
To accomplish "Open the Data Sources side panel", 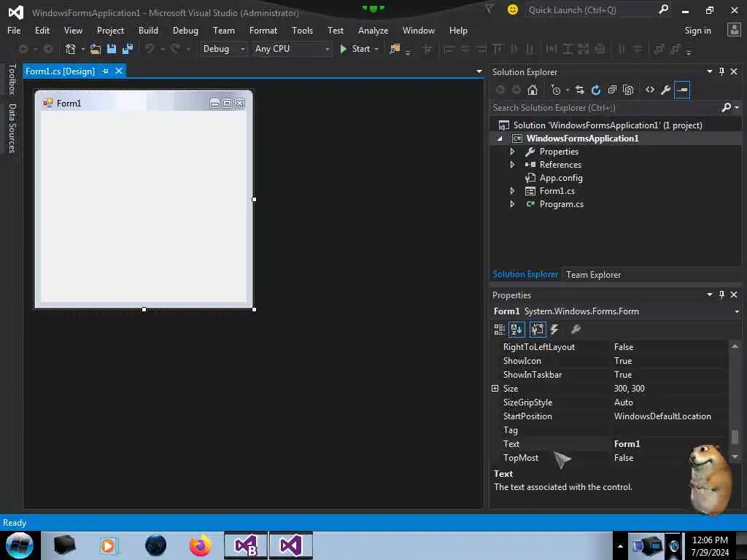I will pos(12,128).
